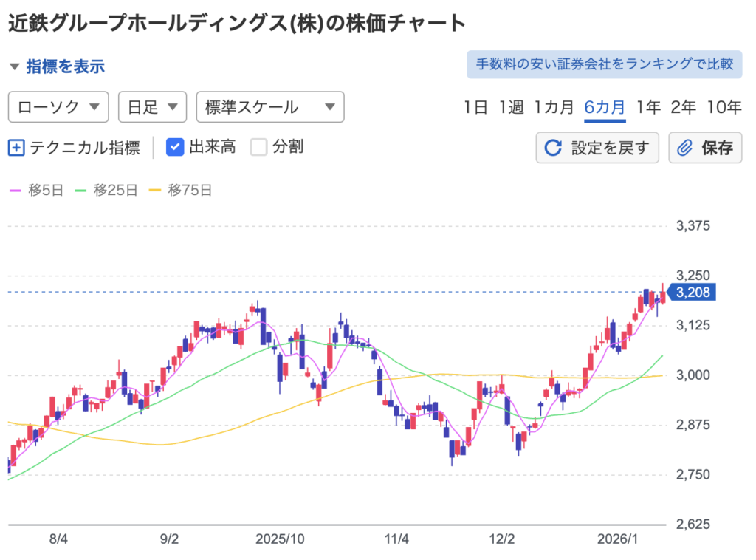756x560 pixels.
Task: Open the 手数料の安い証券会社 ranking link
Action: point(604,64)
